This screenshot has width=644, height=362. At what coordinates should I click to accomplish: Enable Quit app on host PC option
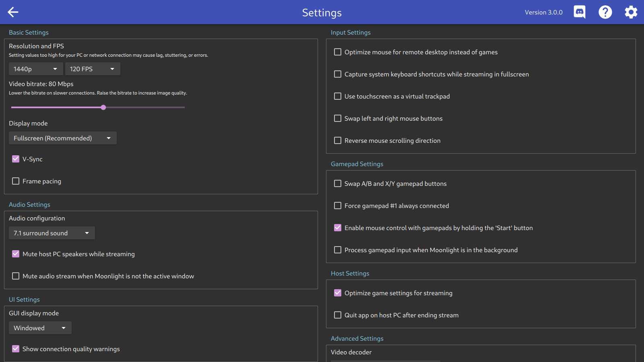pos(338,315)
